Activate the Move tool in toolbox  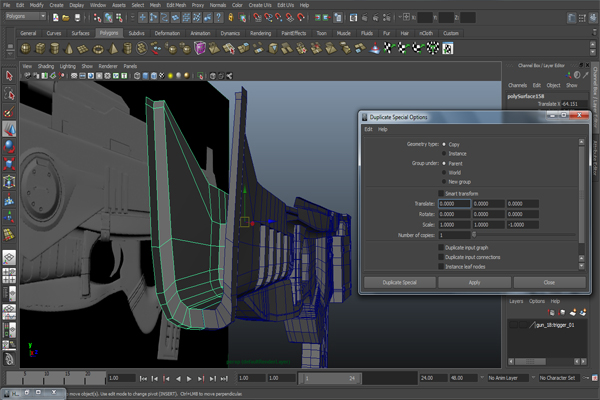(x=9, y=129)
